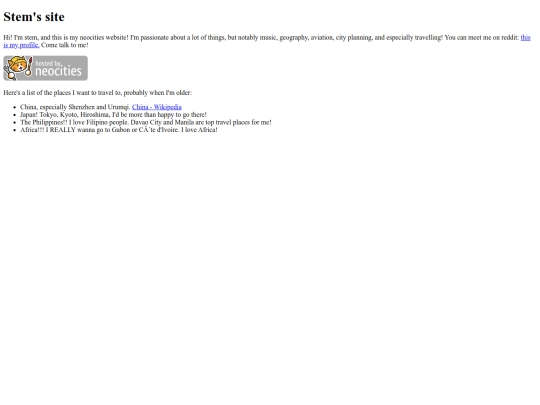The image size is (540, 405).
Task: Select the Africa list item
Action: point(119,130)
